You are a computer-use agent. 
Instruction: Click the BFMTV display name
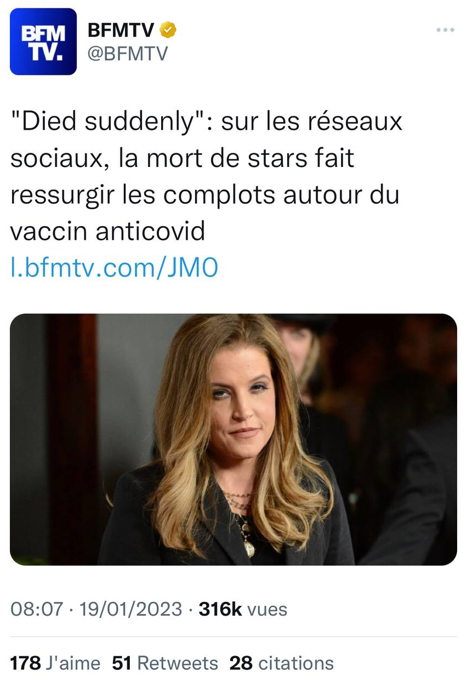(x=121, y=30)
